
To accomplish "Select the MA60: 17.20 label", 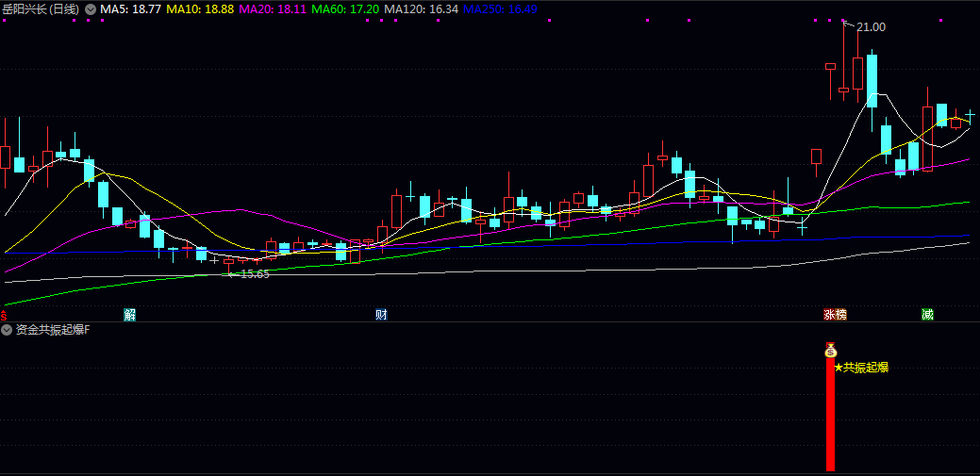I will (345, 9).
